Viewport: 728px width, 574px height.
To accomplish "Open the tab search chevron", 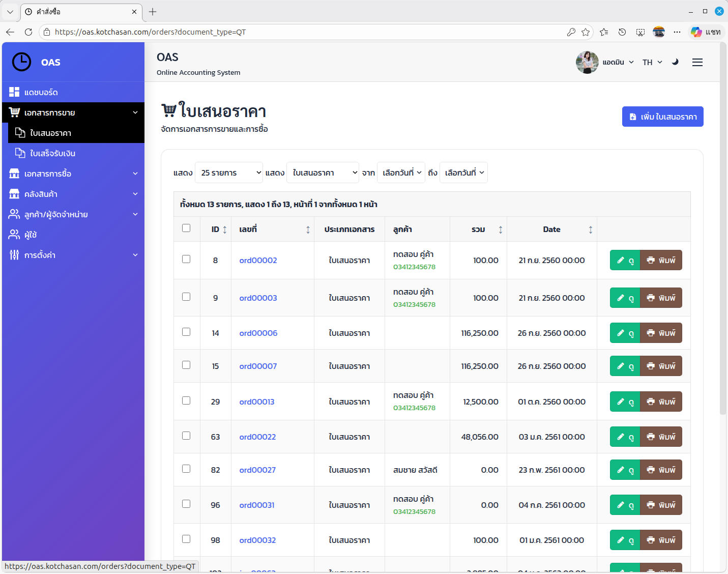I will (x=10, y=12).
